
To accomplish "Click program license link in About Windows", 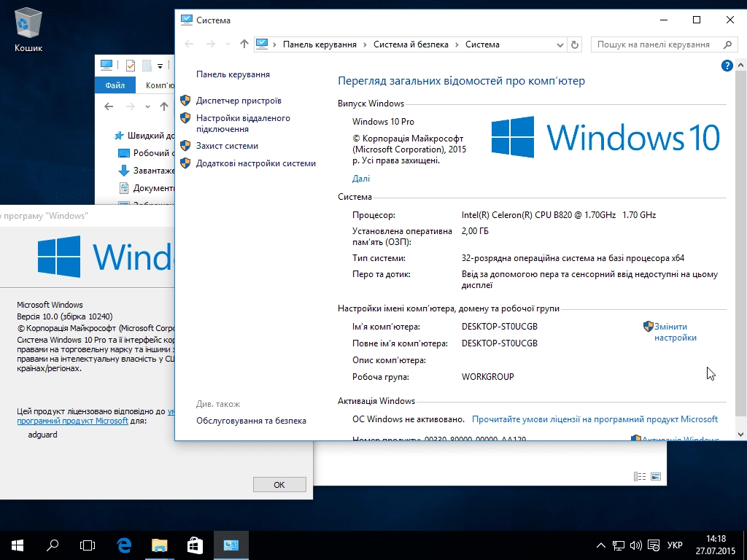I will coord(72,421).
